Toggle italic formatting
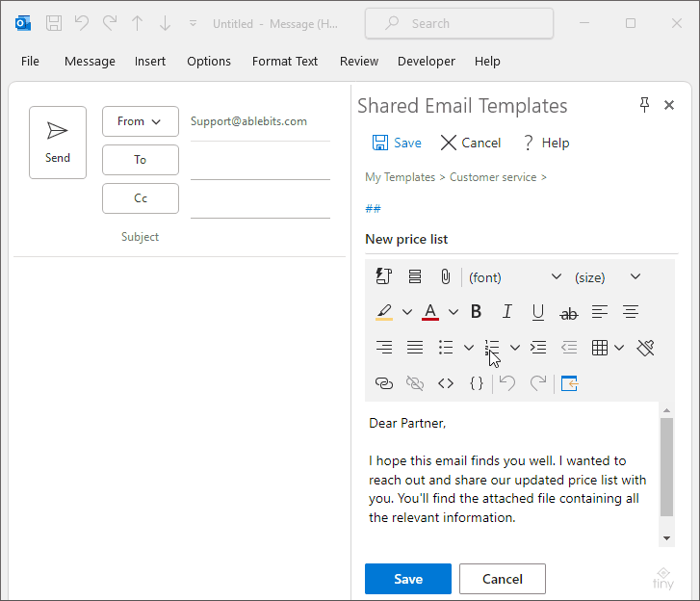This screenshot has width=700, height=601. pyautogui.click(x=507, y=312)
